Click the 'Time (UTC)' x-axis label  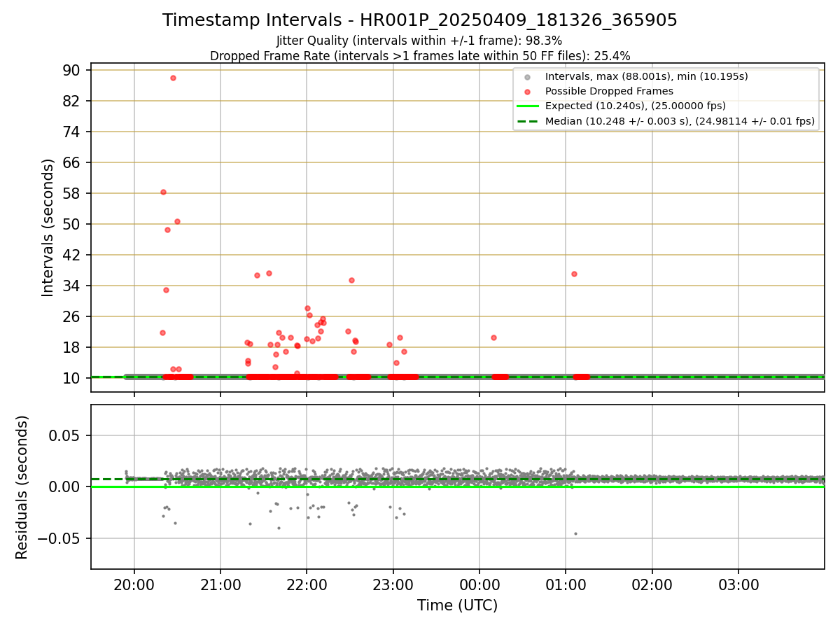click(x=457, y=605)
